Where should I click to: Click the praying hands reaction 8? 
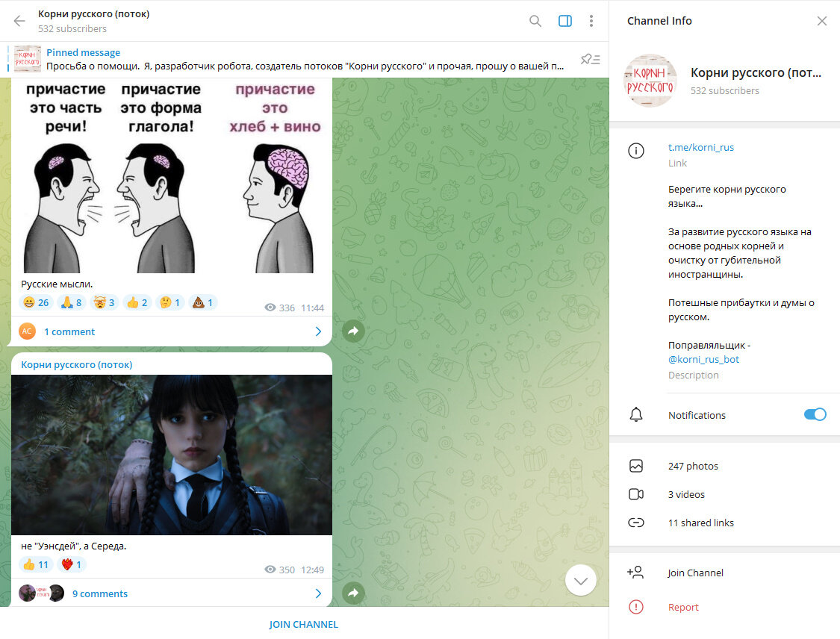pyautogui.click(x=71, y=302)
